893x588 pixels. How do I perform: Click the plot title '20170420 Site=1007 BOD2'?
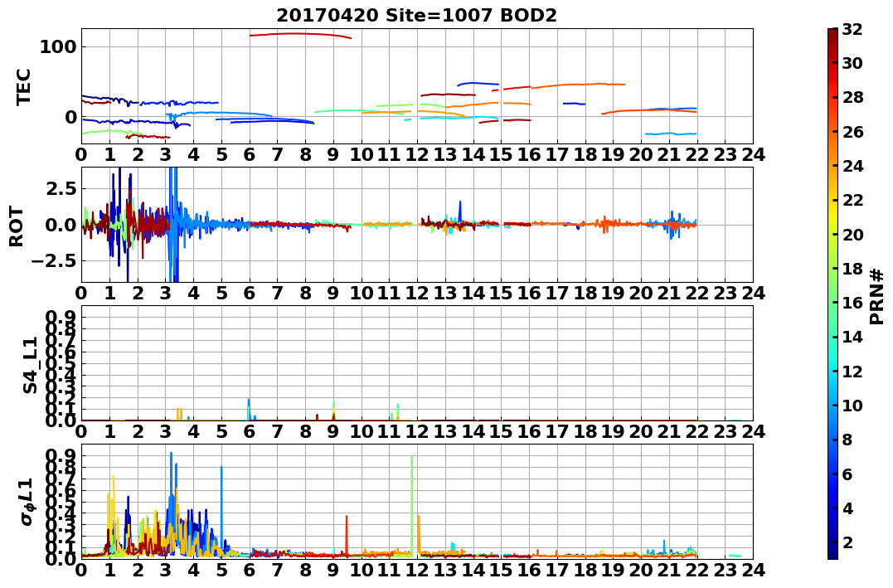416,16
